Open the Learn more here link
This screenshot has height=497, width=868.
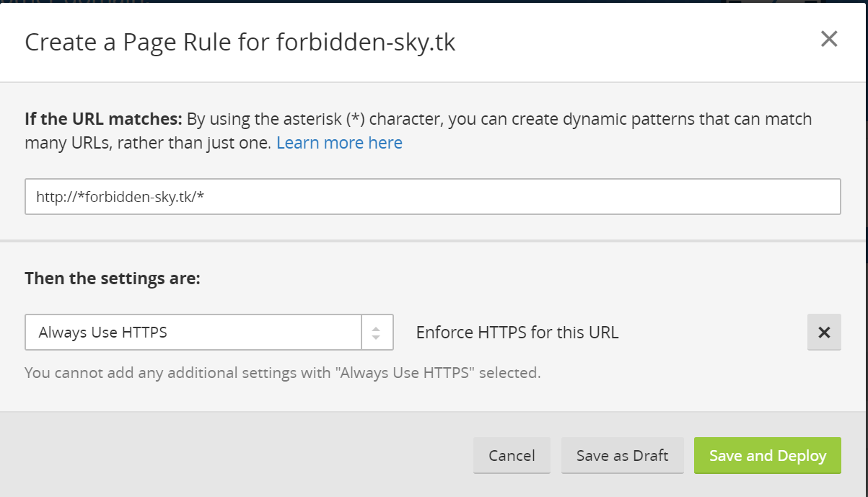[340, 142]
